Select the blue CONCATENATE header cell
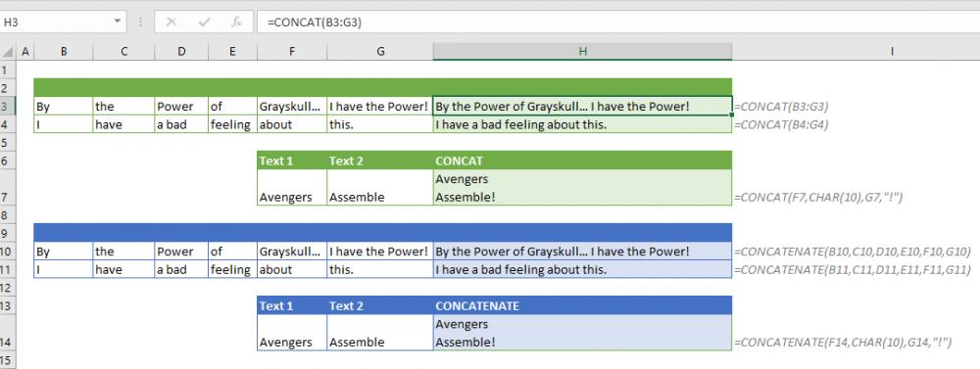Viewport: 980px width, 369px height. pos(582,306)
